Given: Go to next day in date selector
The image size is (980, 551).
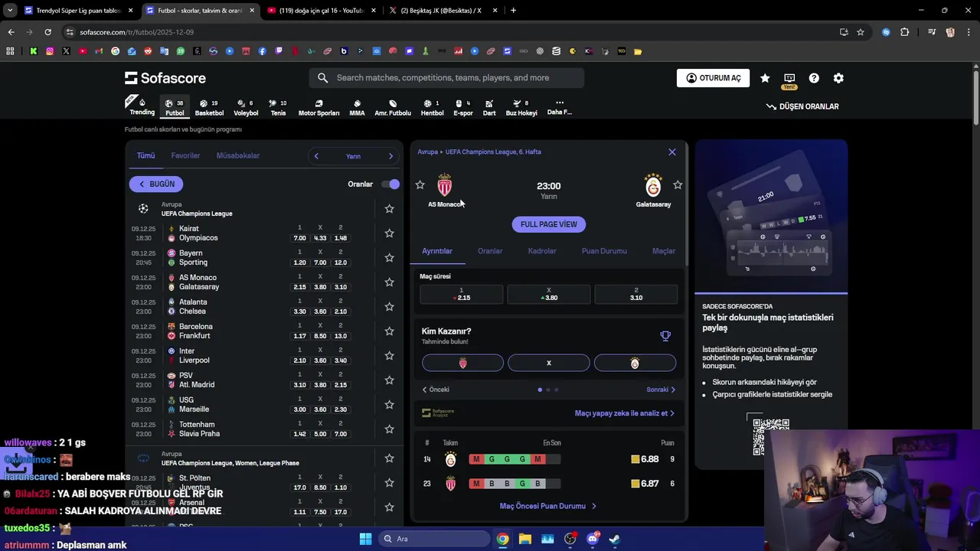Looking at the screenshot, I should [x=390, y=156].
